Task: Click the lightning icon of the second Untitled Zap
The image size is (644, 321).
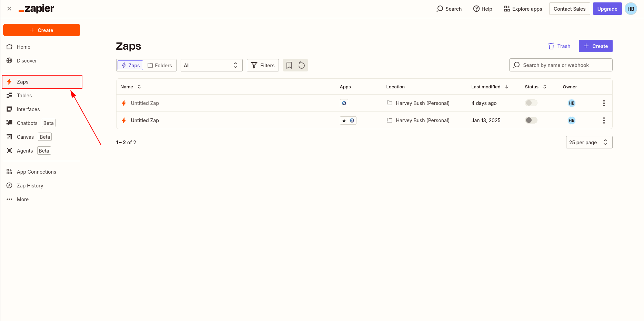Action: click(x=124, y=120)
